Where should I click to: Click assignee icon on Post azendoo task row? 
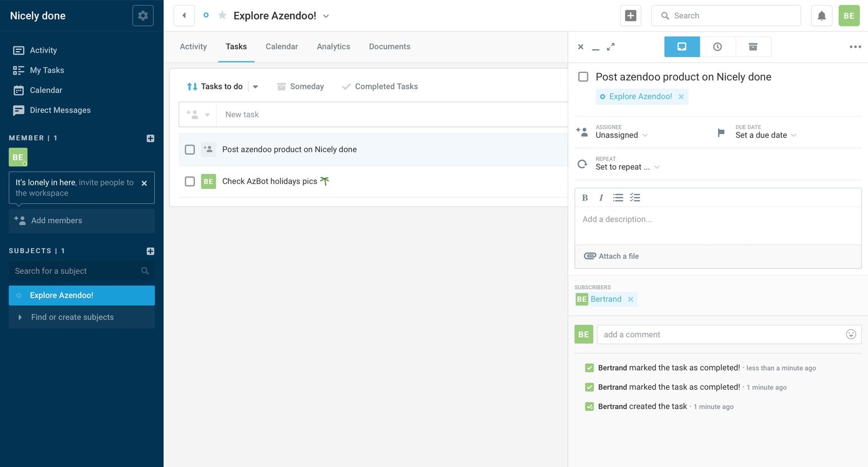(x=208, y=150)
